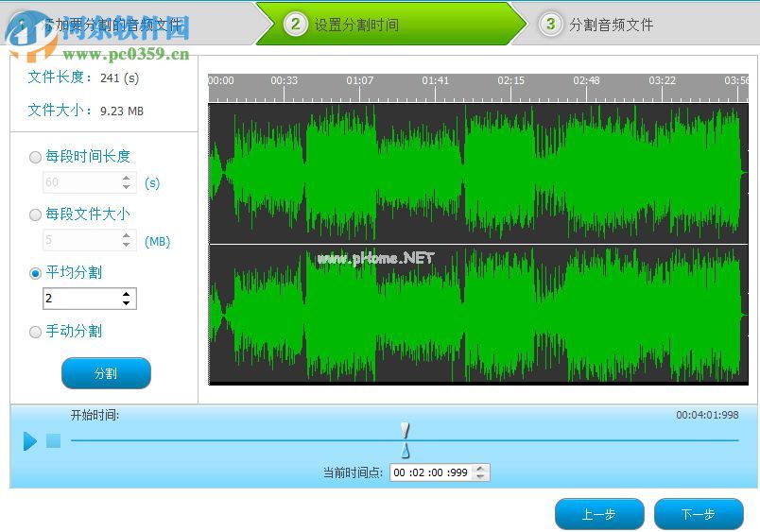Click the 分割 split button

point(106,373)
